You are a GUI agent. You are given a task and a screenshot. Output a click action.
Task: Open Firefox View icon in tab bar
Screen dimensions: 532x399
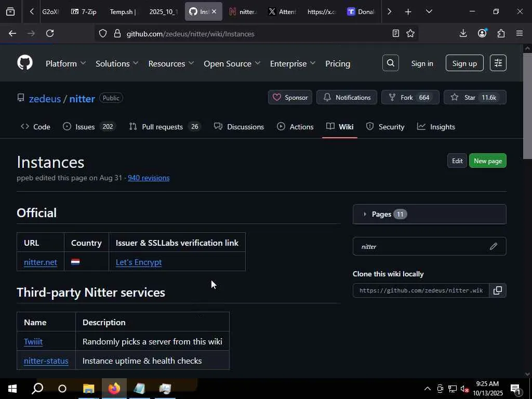(x=10, y=12)
